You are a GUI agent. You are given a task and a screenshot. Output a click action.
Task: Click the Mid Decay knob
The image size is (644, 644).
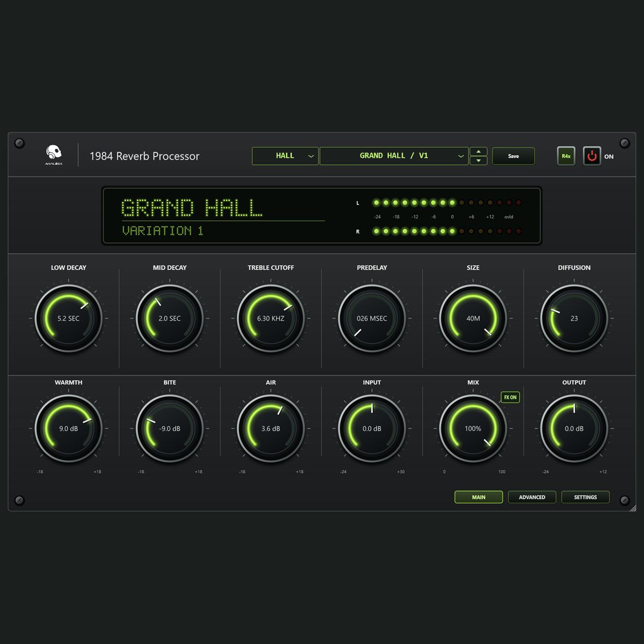point(169,318)
